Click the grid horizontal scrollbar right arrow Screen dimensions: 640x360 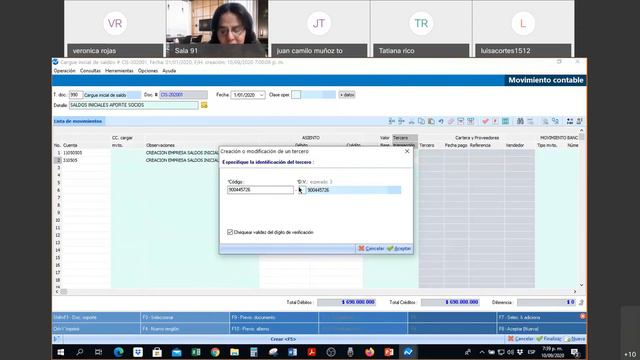[x=575, y=291]
